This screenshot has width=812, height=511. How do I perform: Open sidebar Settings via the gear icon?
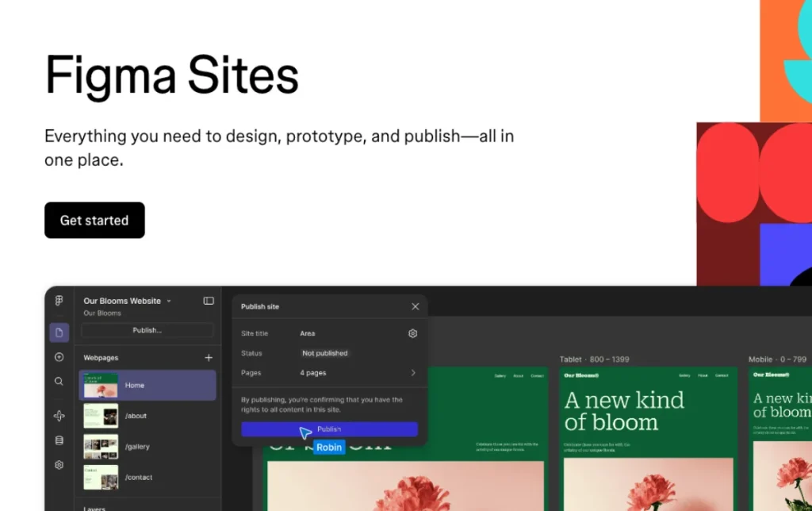pyautogui.click(x=59, y=465)
